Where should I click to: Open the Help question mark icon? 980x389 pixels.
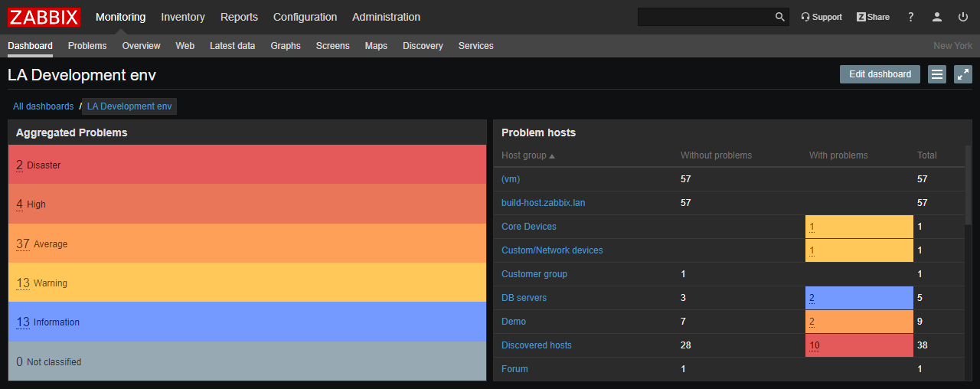[x=911, y=17]
